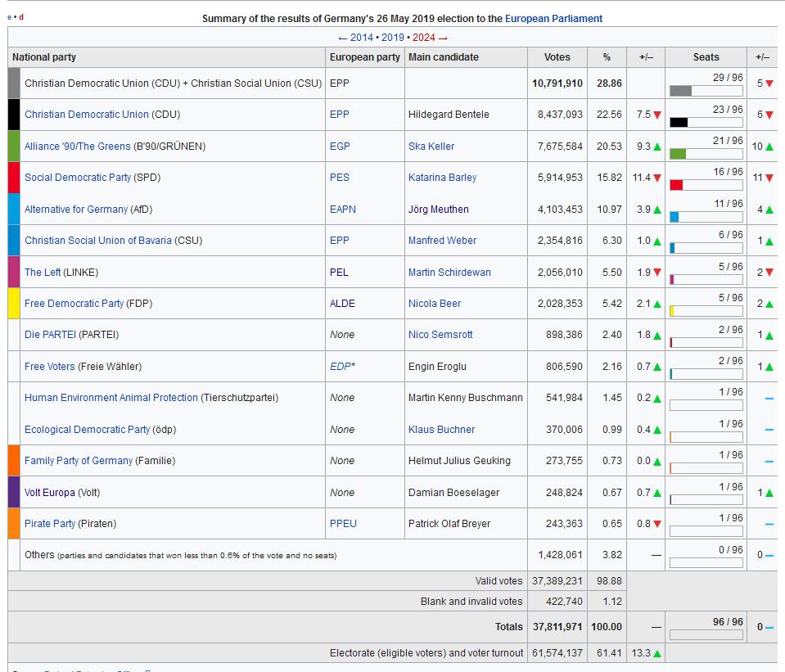Screen dimensions: 785x672
Task: Select the 61,574,137 electorate cell
Action: pyautogui.click(x=557, y=653)
